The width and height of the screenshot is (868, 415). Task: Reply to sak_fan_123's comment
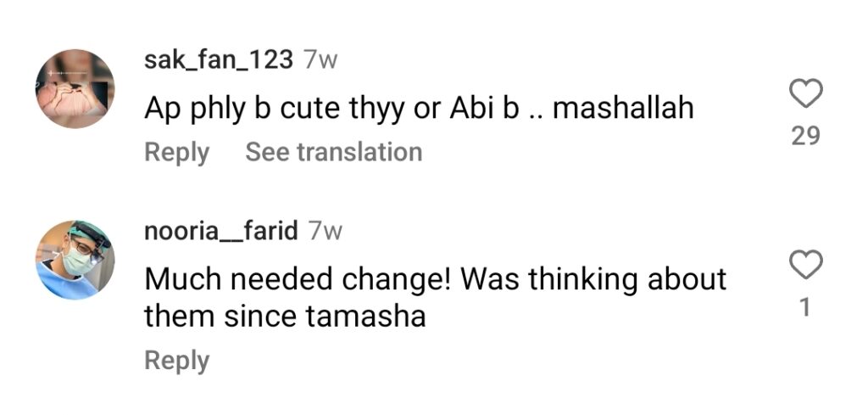pyautogui.click(x=176, y=153)
